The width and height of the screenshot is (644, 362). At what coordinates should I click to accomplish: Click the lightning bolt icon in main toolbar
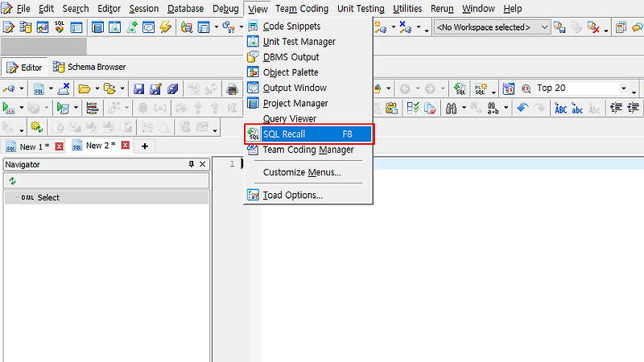coord(166,27)
